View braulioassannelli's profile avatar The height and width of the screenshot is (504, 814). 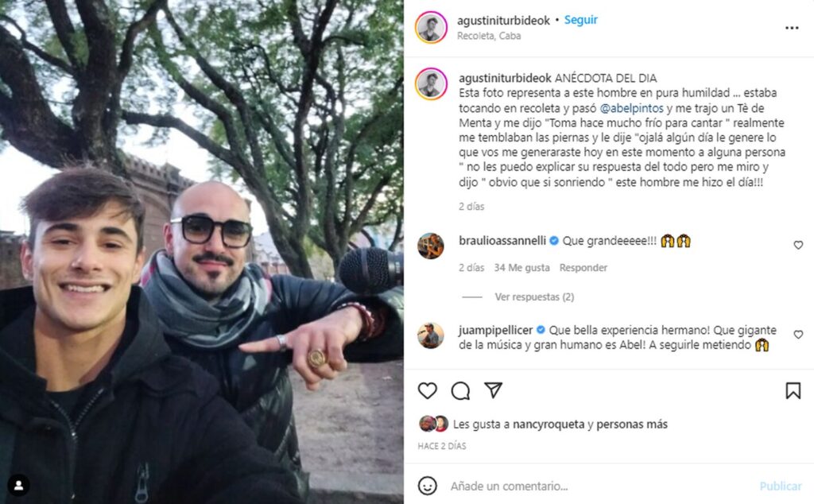(431, 246)
